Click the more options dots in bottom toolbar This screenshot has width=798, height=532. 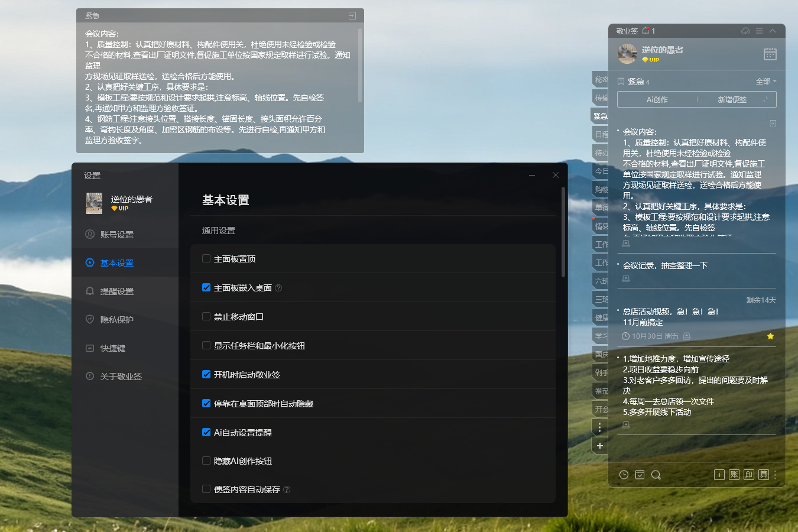click(775, 475)
